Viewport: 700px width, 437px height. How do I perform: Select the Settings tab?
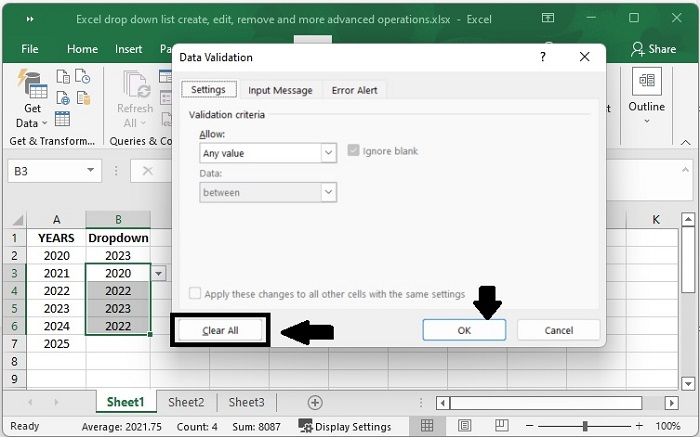pos(208,89)
